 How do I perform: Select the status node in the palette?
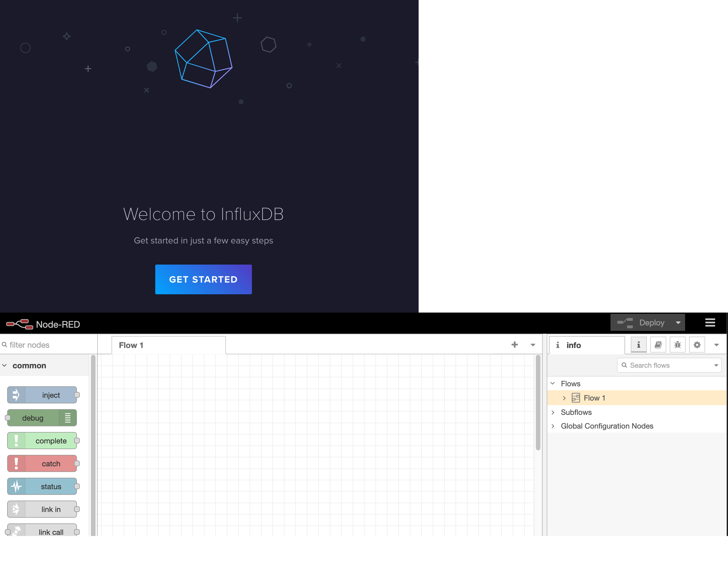tap(42, 486)
